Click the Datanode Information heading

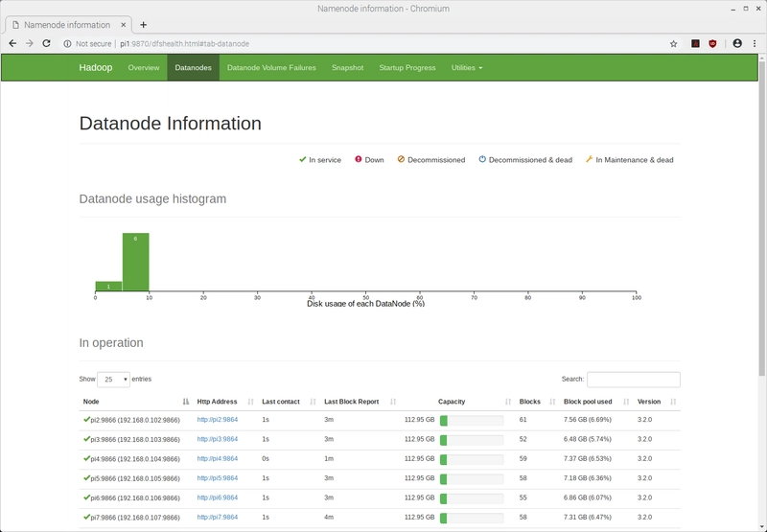(x=171, y=124)
